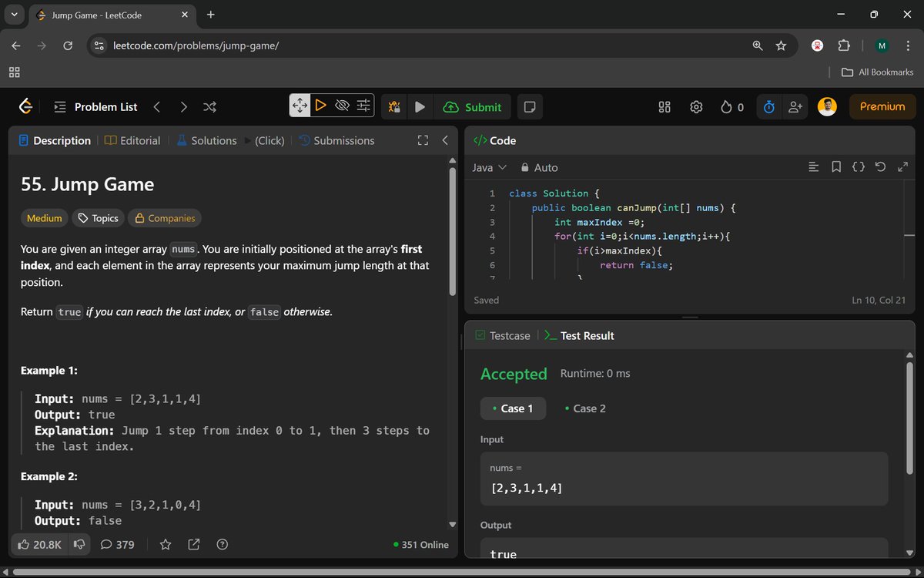The image size is (924, 578).
Task: Click the help question mark icon
Action: 223,544
